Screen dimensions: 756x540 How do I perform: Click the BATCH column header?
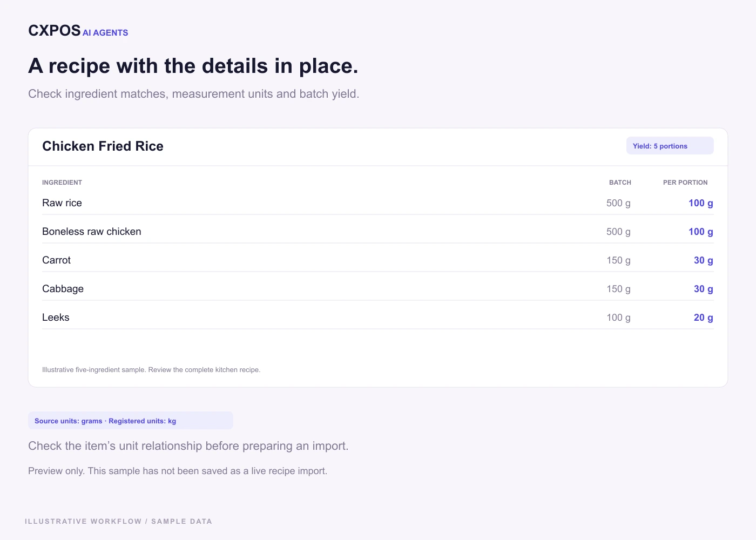coord(620,183)
